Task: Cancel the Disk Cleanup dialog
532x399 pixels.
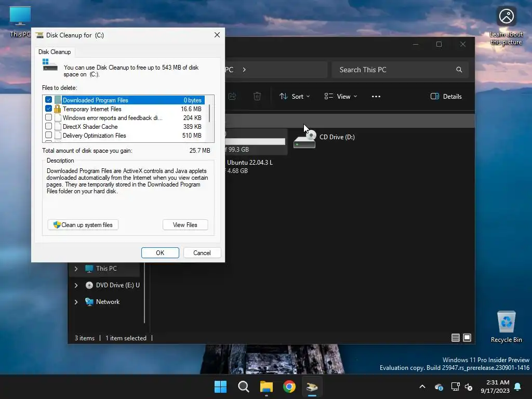Action: click(x=202, y=253)
